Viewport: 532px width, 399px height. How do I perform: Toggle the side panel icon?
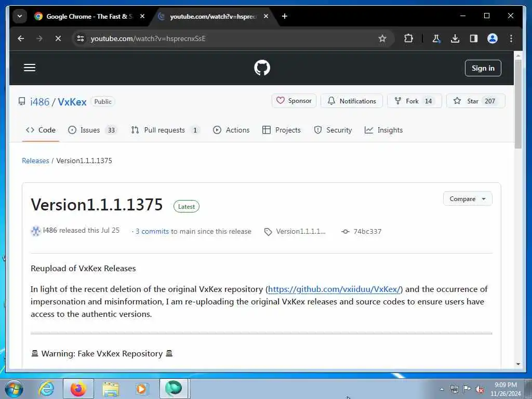474,38
